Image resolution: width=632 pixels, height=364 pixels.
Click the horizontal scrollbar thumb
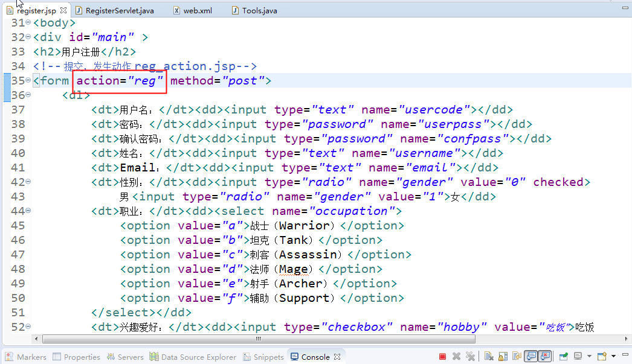259,339
